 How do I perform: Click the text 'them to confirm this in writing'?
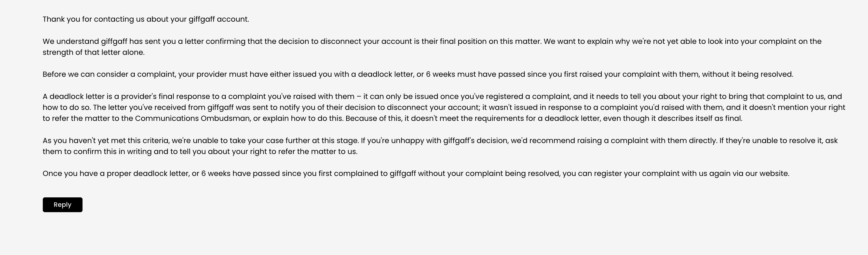point(97,151)
